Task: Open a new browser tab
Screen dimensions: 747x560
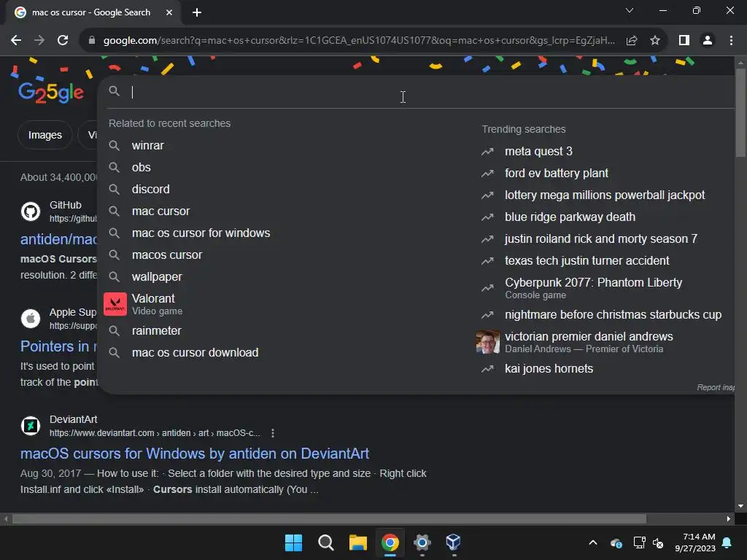Action: pyautogui.click(x=197, y=12)
